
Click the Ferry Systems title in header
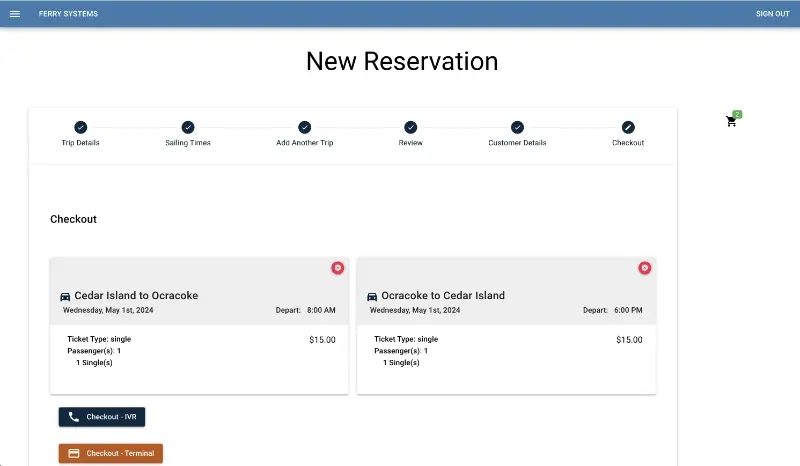62,14
